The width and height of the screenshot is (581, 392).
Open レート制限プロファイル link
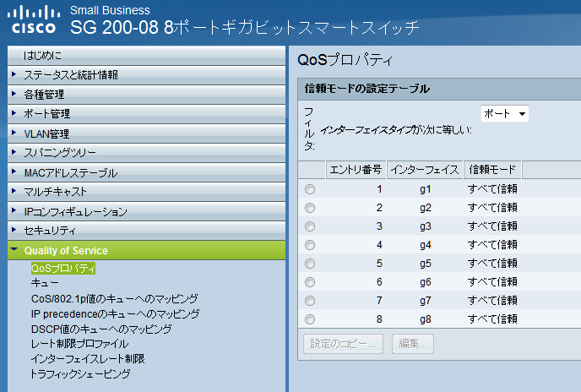click(x=79, y=344)
